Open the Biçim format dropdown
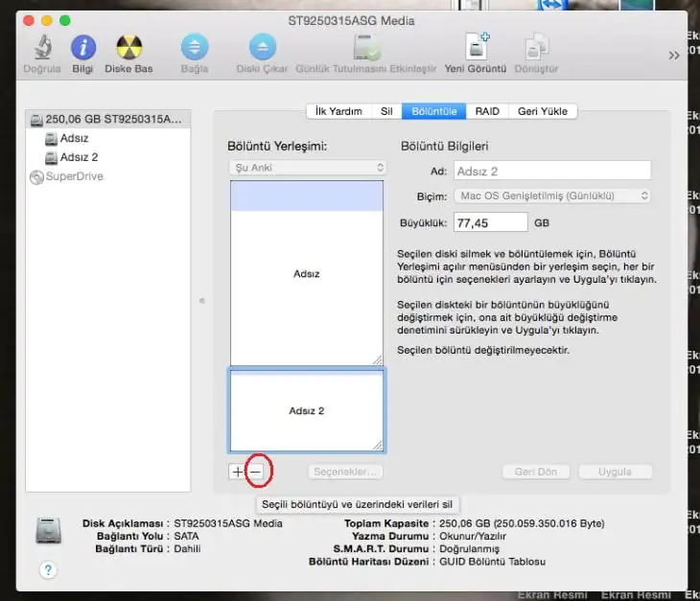Viewport: 700px width, 601px height. 551,196
